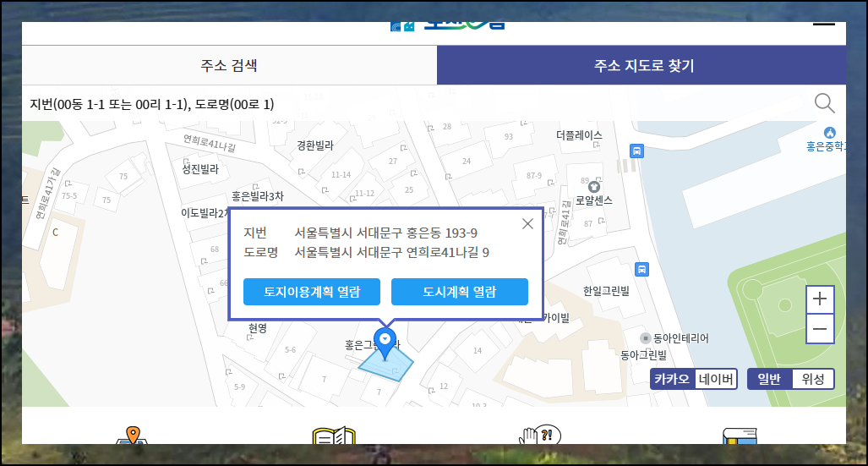
Task: Click the upper bus stop icon
Action: [x=636, y=151]
